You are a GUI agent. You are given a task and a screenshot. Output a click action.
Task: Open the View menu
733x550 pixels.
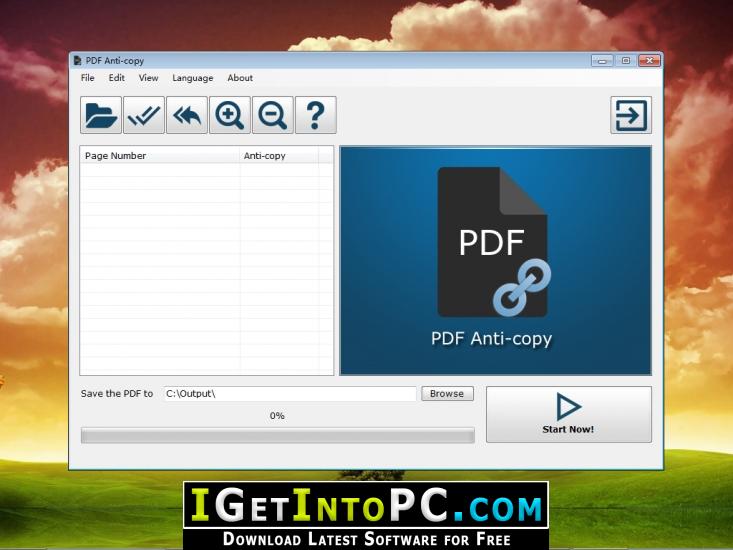click(x=148, y=78)
